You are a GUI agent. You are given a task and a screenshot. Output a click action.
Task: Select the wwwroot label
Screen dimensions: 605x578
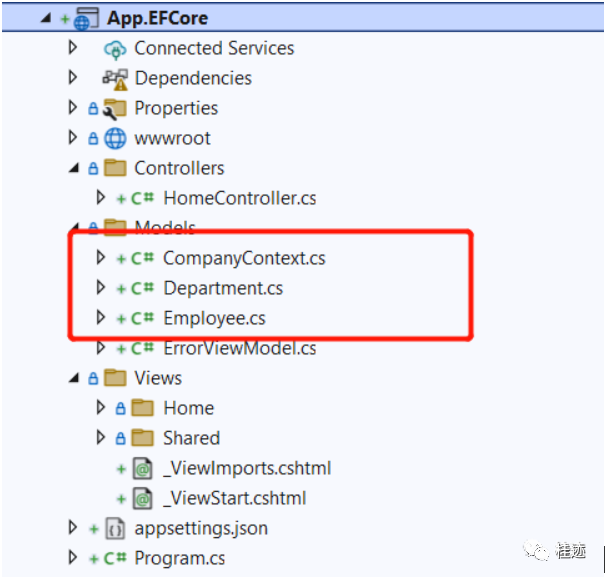(x=172, y=139)
